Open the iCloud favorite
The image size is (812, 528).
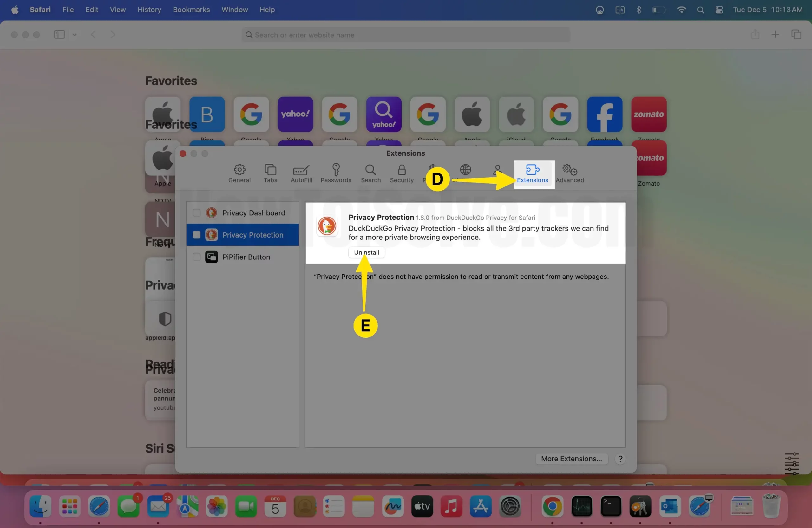516,114
